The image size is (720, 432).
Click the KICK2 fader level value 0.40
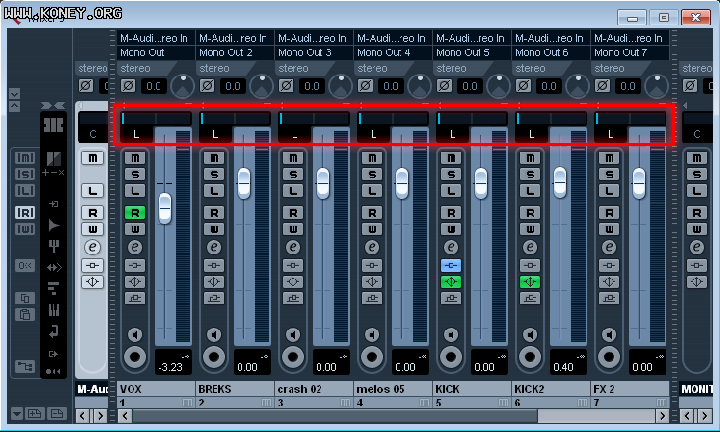click(563, 367)
